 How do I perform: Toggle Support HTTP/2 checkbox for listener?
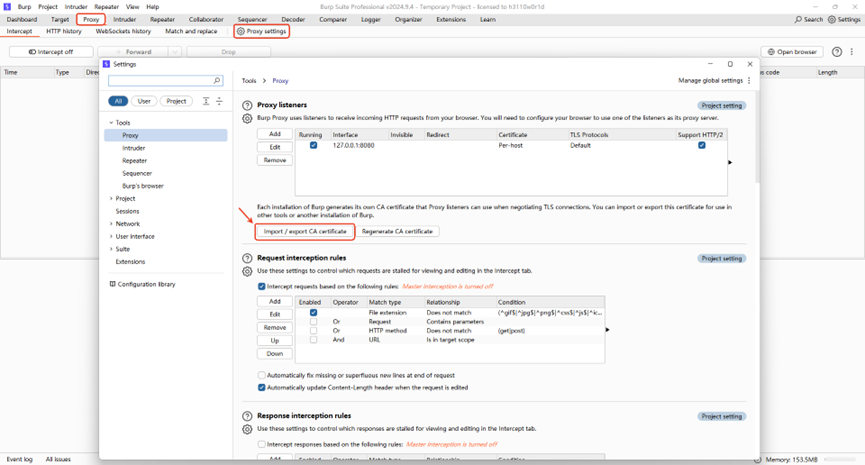point(702,146)
